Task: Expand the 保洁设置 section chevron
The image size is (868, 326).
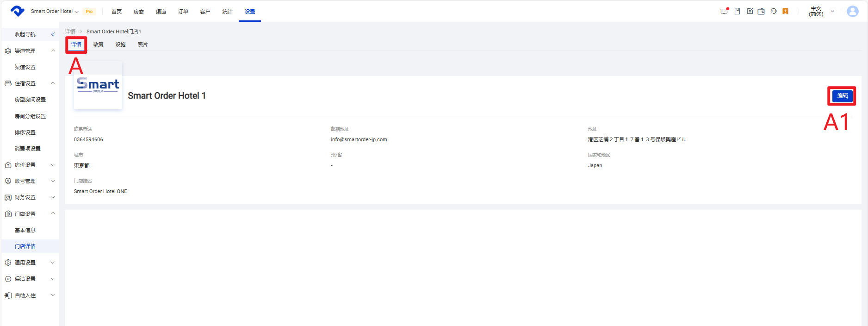Action: pos(53,279)
